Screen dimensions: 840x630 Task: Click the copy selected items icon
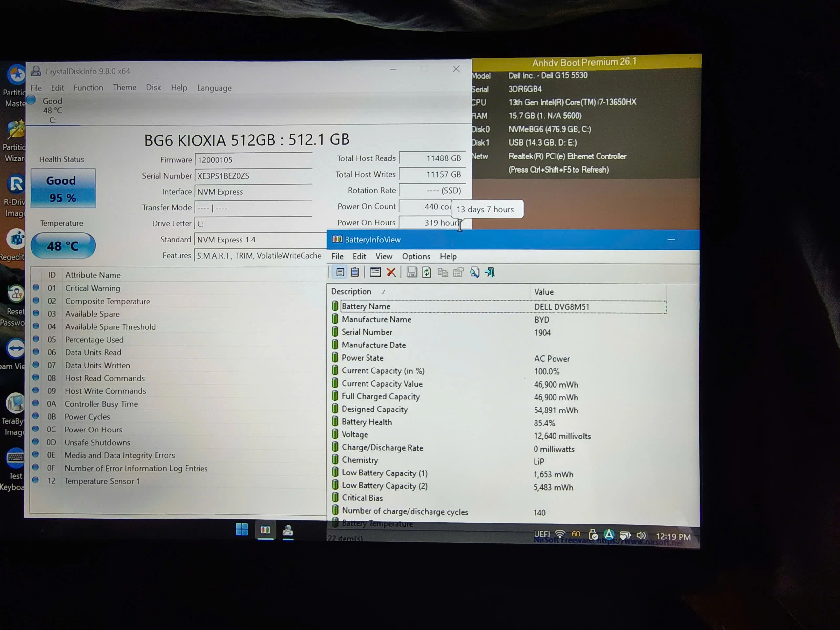point(443,272)
